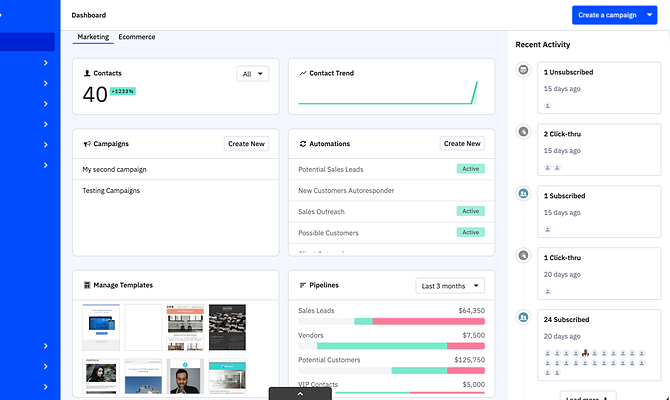Viewport: 670px width, 400px height.
Task: Click the 1 Unsubscribed activity timeline icon
Action: pos(524,70)
